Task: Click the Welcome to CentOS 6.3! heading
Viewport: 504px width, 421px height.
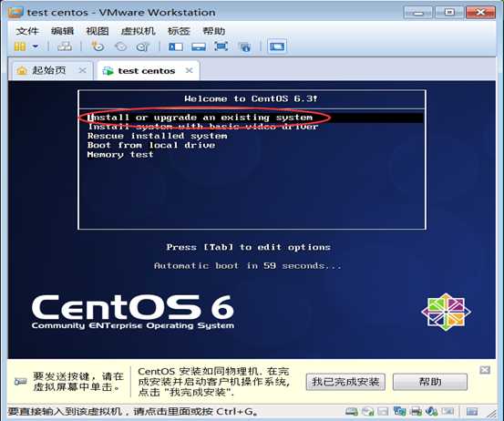Action: (x=251, y=98)
